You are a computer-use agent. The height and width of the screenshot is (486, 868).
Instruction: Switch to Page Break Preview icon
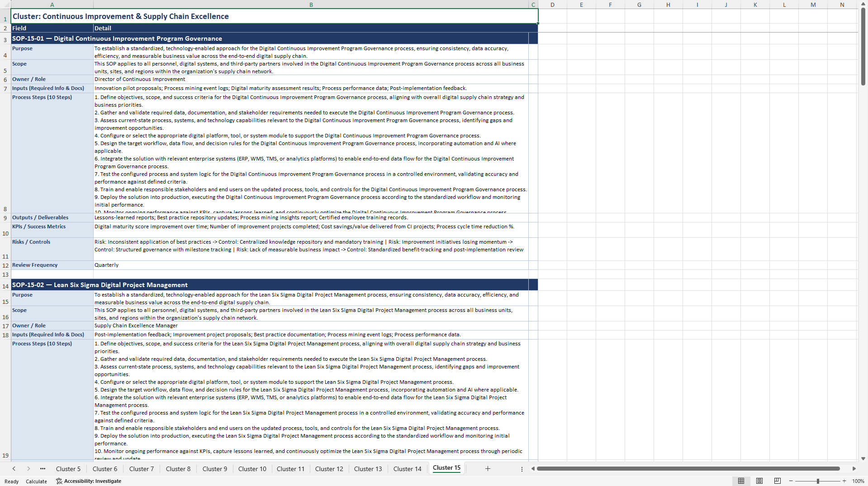778,481
